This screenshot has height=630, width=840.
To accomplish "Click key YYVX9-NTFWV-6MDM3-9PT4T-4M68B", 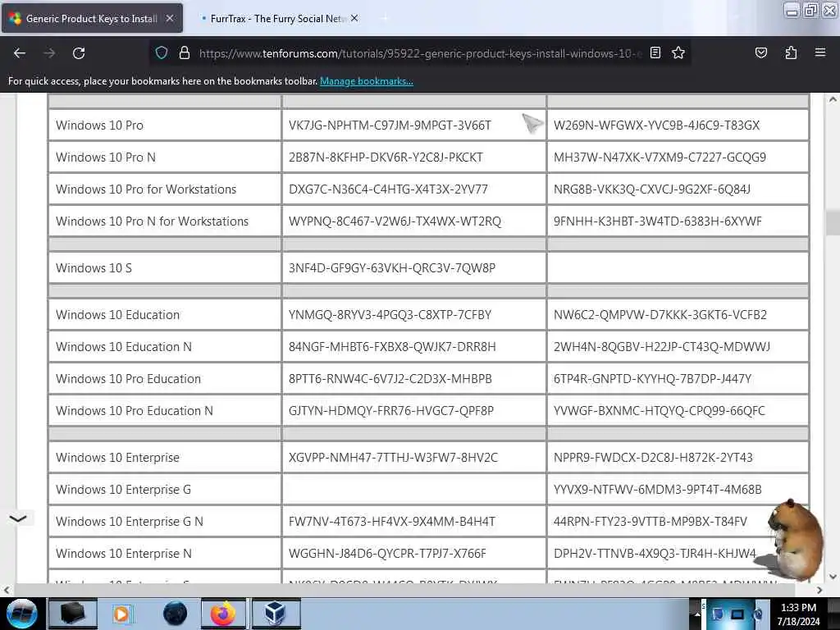I will (x=657, y=490).
